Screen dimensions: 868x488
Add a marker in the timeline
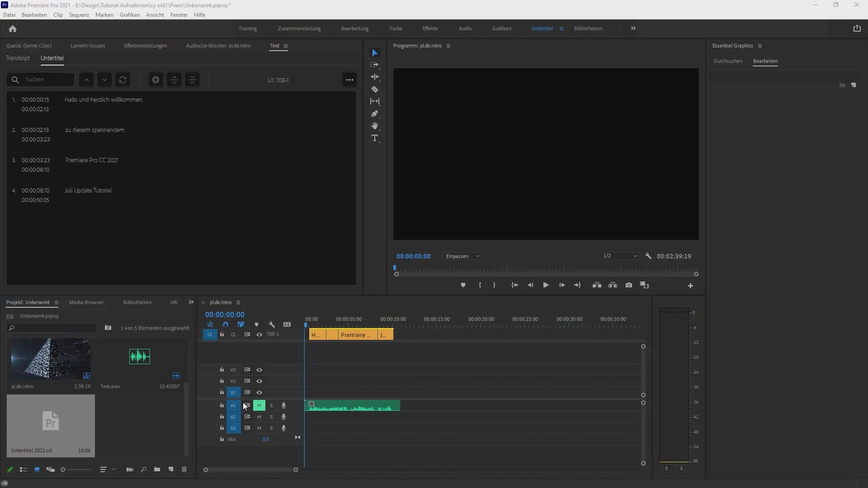tap(256, 324)
